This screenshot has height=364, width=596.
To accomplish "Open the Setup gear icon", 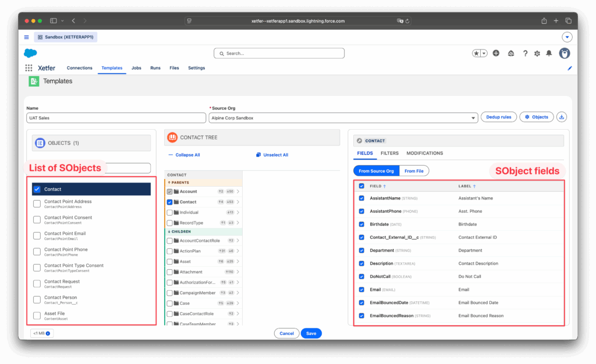I will [537, 53].
